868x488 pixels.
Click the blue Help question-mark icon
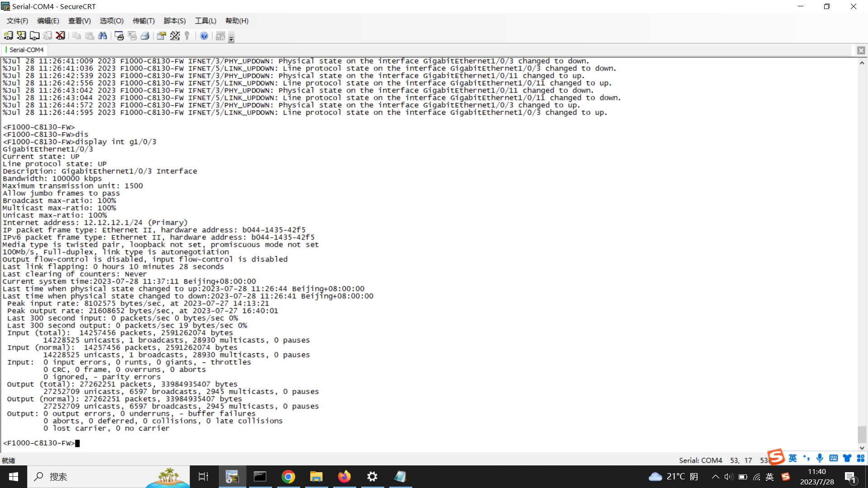point(204,36)
